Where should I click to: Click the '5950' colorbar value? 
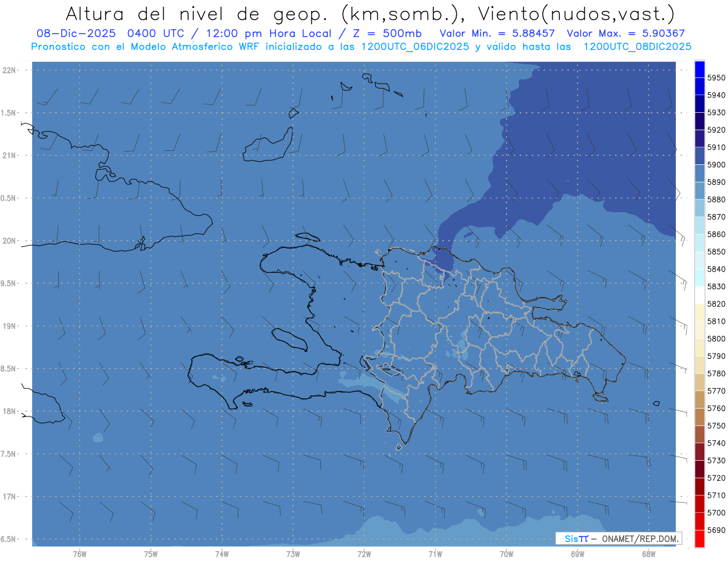pyautogui.click(x=716, y=78)
